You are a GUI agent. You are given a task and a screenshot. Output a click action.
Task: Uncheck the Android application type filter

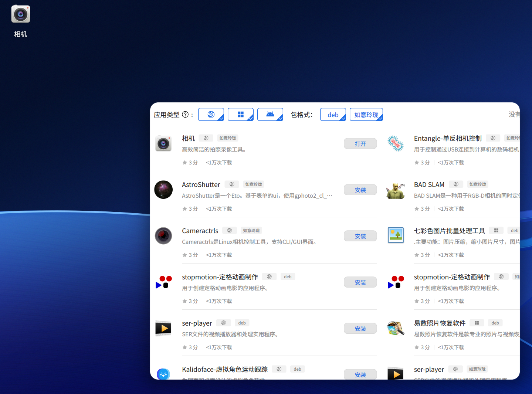click(270, 114)
